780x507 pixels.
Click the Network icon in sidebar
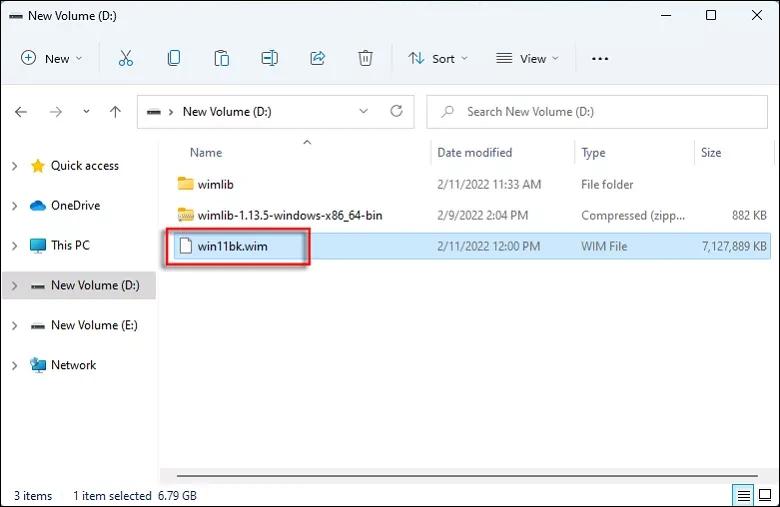tap(38, 365)
